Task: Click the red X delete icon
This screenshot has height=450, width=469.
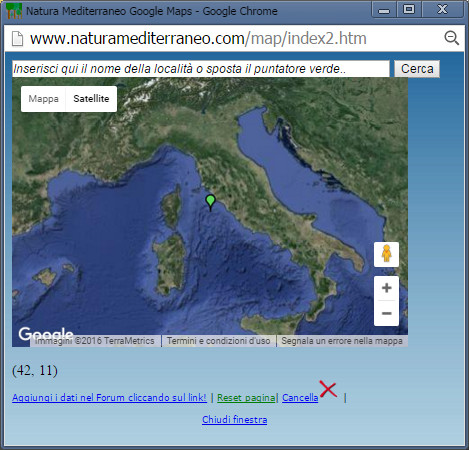Action: tap(328, 389)
